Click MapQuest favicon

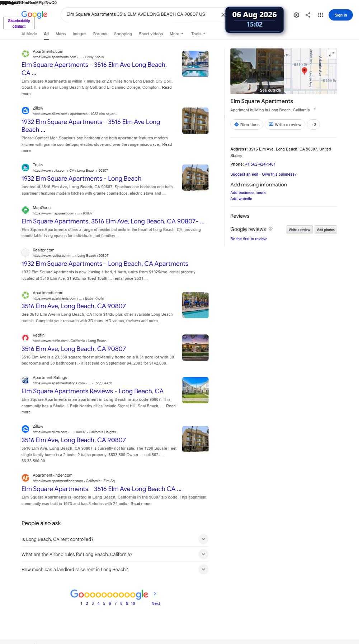click(25, 210)
